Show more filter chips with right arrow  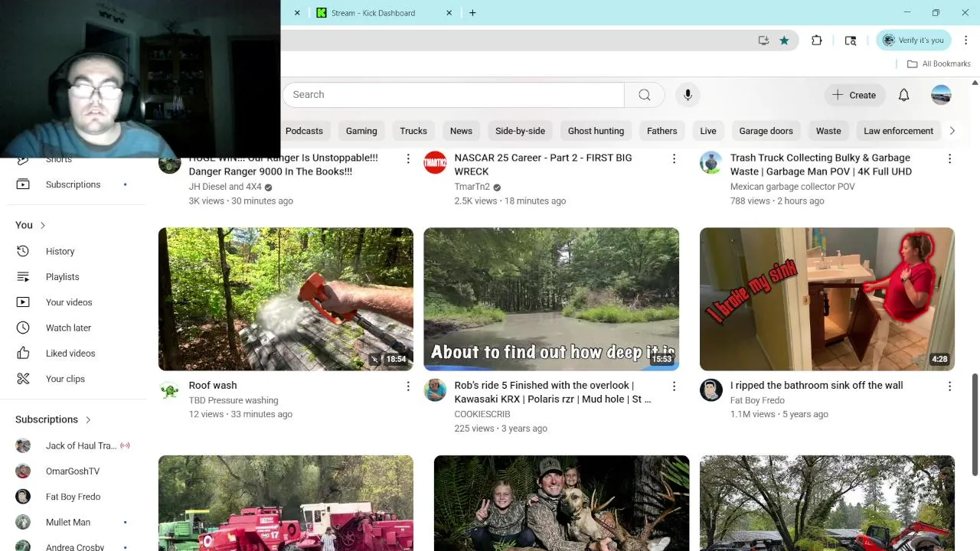[952, 131]
